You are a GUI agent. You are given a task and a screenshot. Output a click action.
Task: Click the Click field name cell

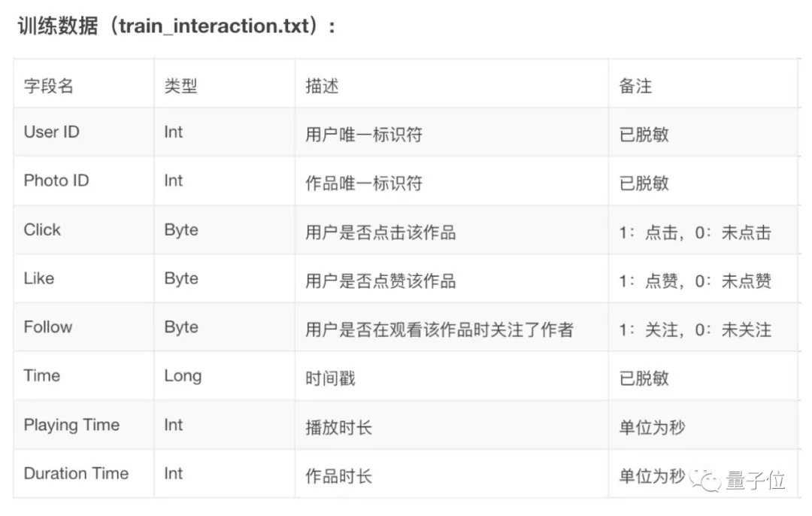[42, 230]
